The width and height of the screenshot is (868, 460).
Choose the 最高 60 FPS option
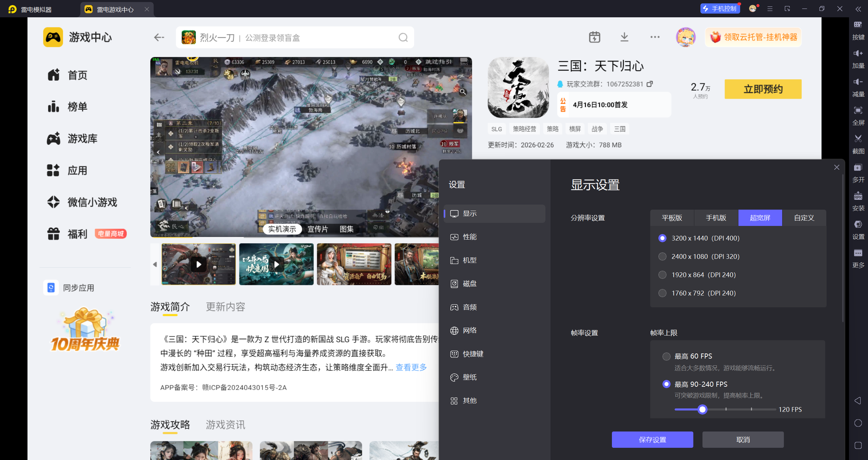[666, 356]
